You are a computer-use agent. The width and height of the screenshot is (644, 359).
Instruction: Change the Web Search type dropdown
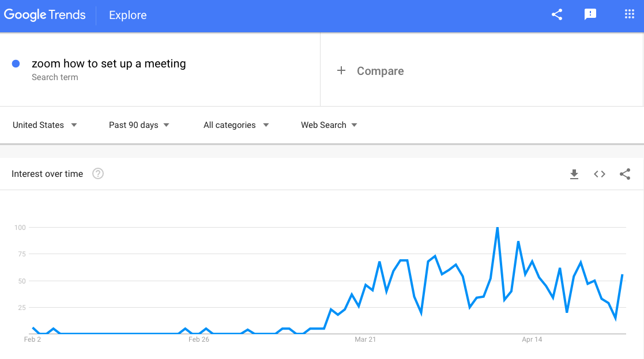coord(329,125)
